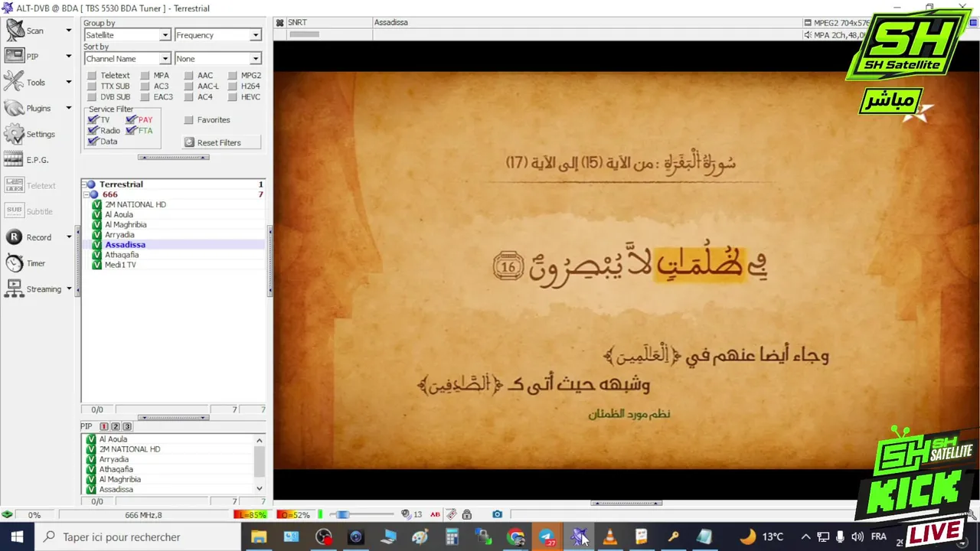Click the Teletext sidebar icon
This screenshot has width=980, height=551.
[15, 185]
